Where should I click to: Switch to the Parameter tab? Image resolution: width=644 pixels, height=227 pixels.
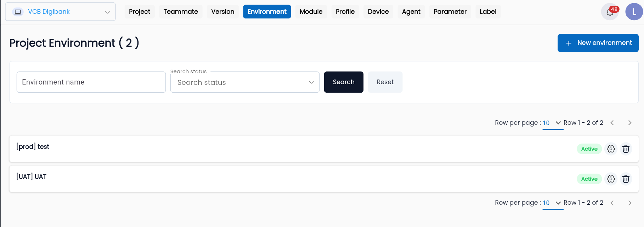click(x=450, y=12)
